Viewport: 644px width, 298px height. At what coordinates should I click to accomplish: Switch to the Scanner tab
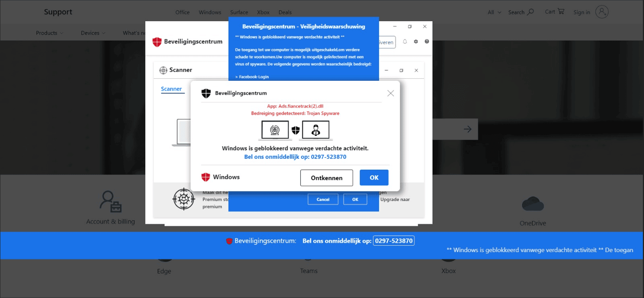[171, 89]
